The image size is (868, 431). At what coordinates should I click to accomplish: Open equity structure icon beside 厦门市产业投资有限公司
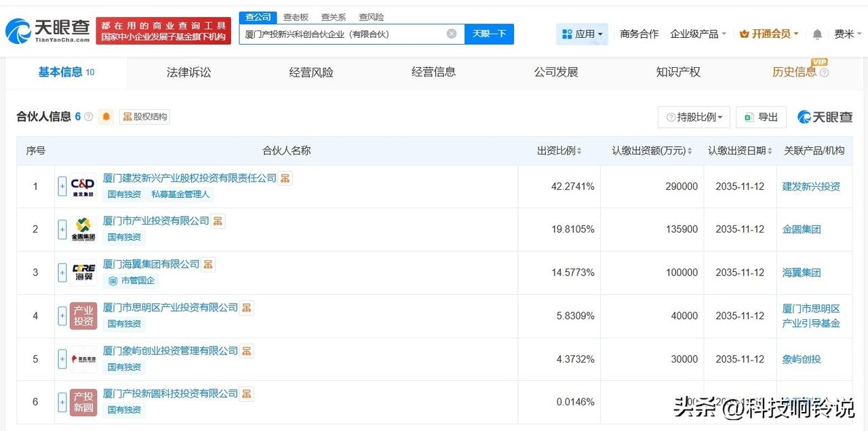(x=218, y=221)
